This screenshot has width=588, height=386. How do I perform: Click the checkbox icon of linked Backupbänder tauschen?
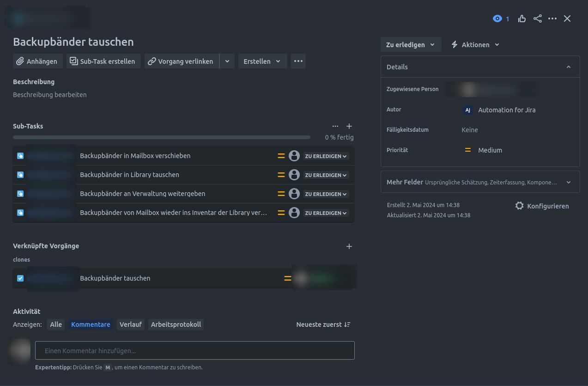(20, 278)
